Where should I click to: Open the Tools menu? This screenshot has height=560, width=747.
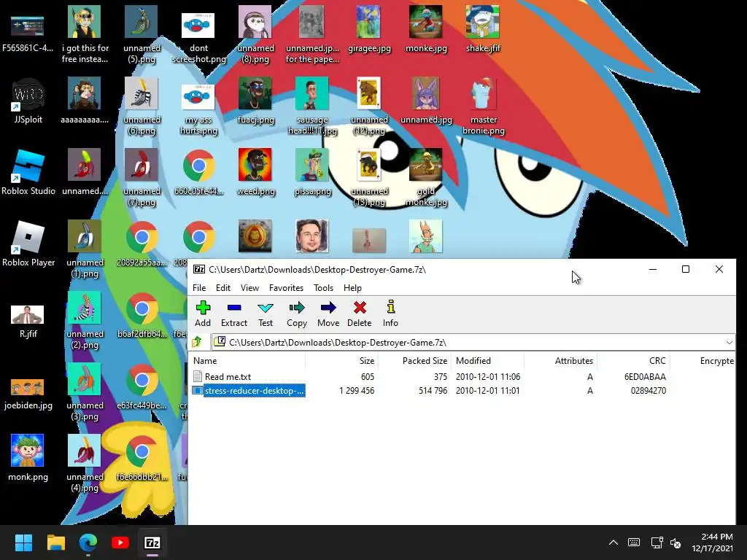tap(323, 287)
